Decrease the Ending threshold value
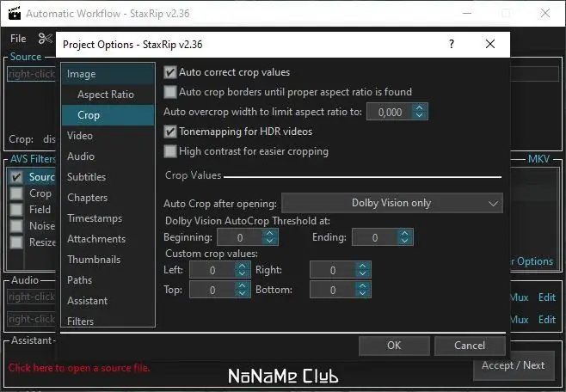The width and height of the screenshot is (566, 392). click(x=404, y=241)
